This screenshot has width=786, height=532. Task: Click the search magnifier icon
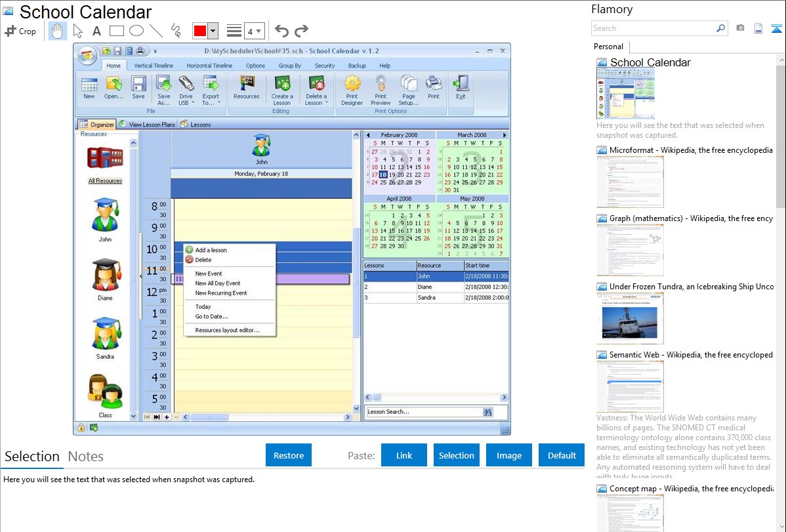(x=720, y=28)
